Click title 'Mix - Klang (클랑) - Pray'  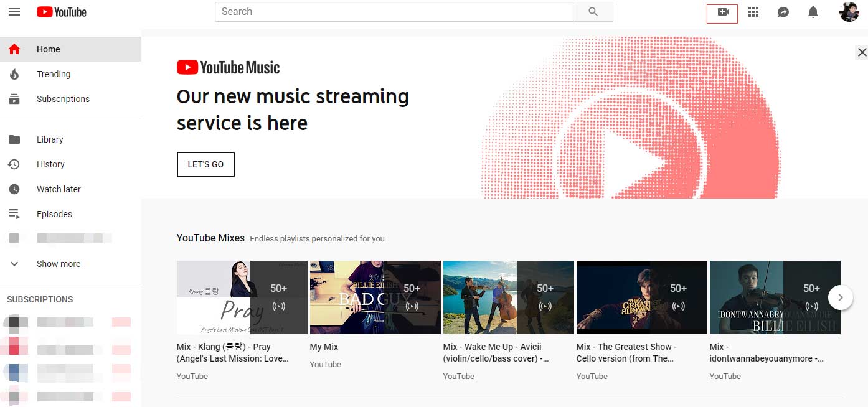tap(233, 352)
